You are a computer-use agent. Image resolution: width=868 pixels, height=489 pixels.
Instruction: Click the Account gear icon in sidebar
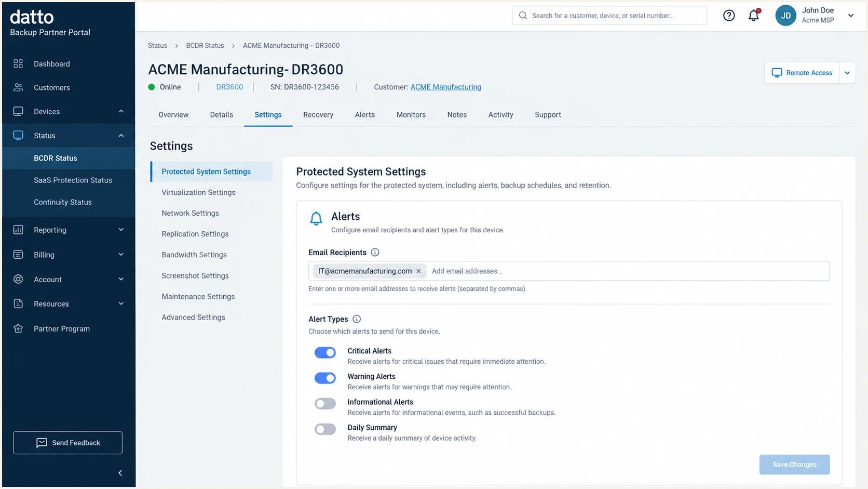[18, 279]
